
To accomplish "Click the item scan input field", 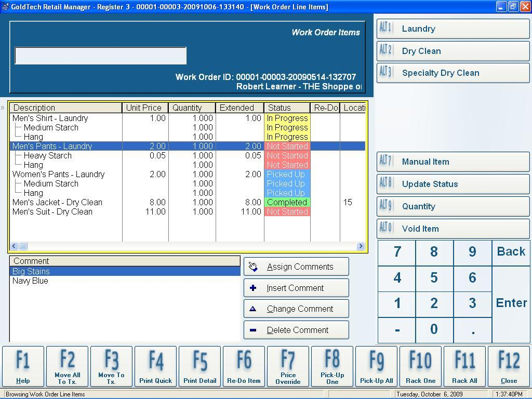I will click(x=100, y=56).
